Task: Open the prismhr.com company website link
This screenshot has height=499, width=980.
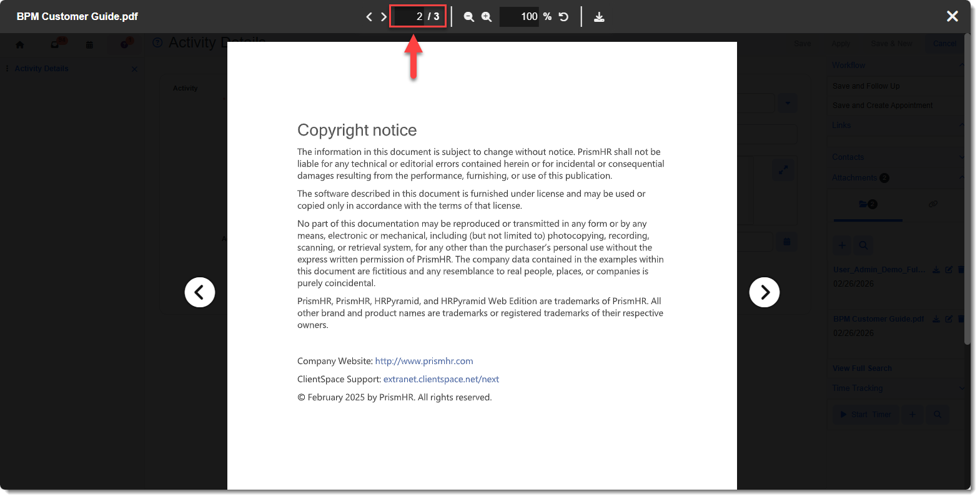Action: (x=423, y=361)
